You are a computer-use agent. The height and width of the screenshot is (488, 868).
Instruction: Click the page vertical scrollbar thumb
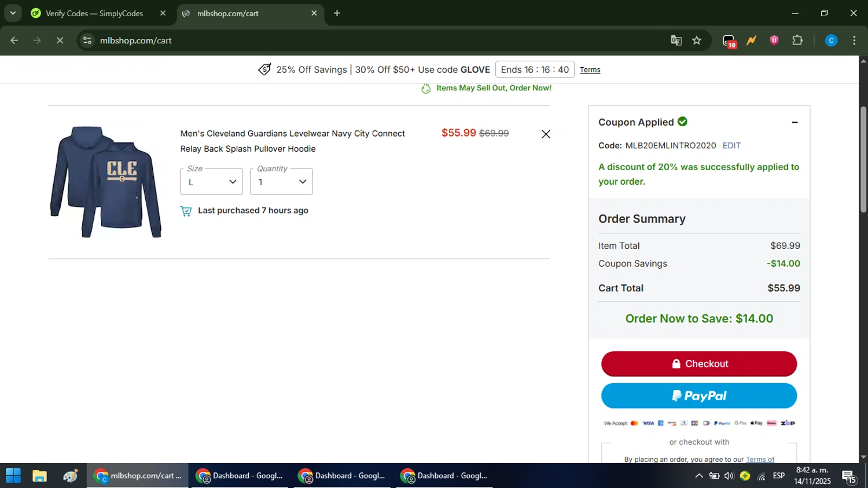(863, 160)
